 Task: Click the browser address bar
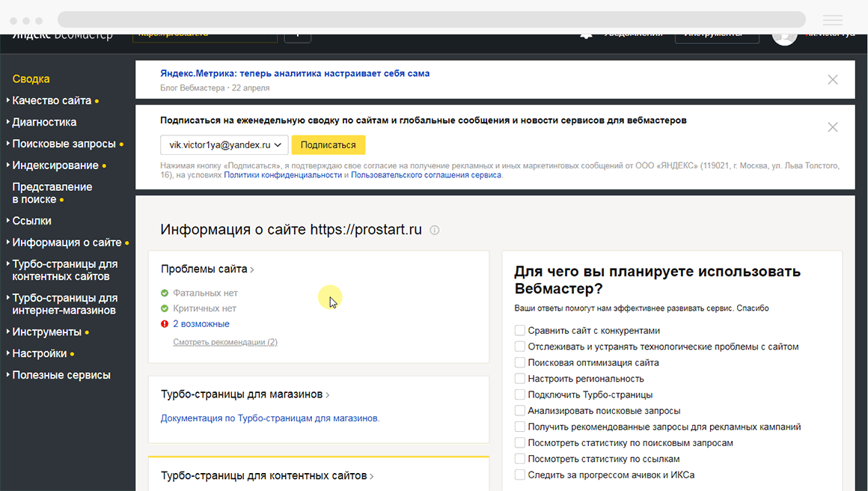coord(432,19)
